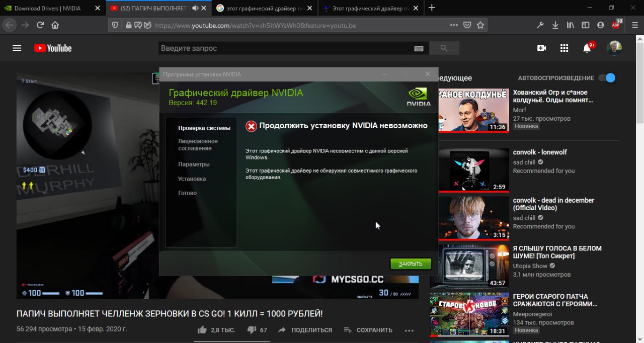The width and height of the screenshot is (644, 343).
Task: Click the site padlock security icon
Action: [x=128, y=25]
